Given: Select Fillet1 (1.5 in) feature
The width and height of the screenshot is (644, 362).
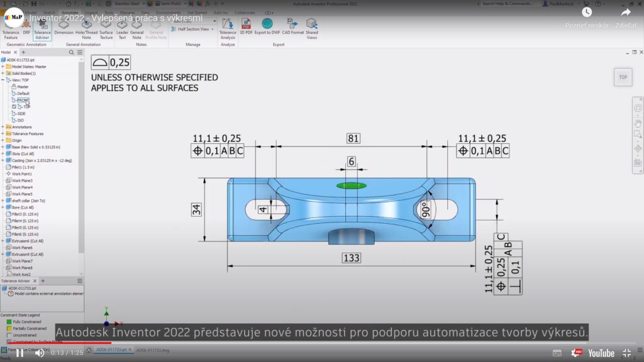Looking at the screenshot, I should [23, 167].
